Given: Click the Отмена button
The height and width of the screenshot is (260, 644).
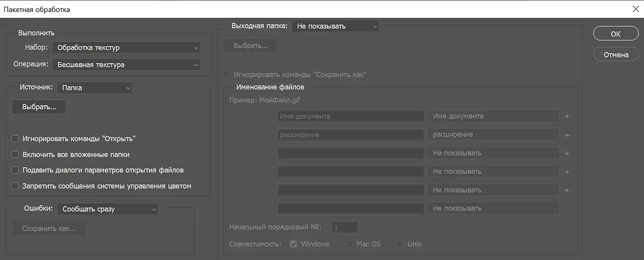Looking at the screenshot, I should pyautogui.click(x=616, y=55).
